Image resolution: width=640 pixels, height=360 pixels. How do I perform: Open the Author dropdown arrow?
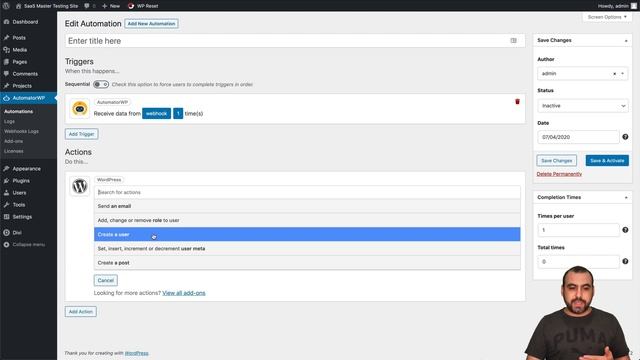click(622, 74)
